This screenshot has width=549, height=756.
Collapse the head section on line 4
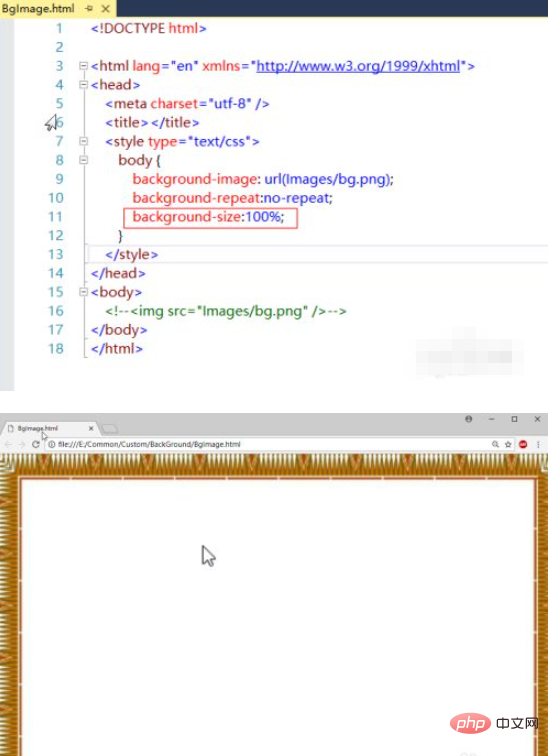tap(84, 85)
